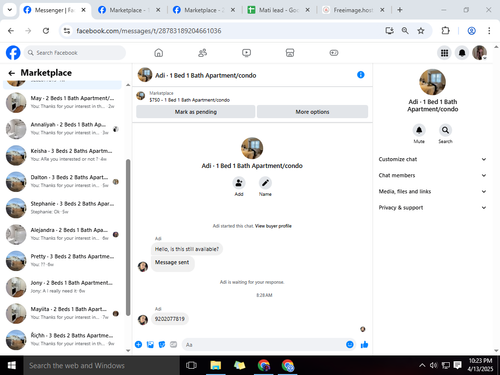500x375 pixels.
Task: Open the Home feed icon
Action: [159, 53]
